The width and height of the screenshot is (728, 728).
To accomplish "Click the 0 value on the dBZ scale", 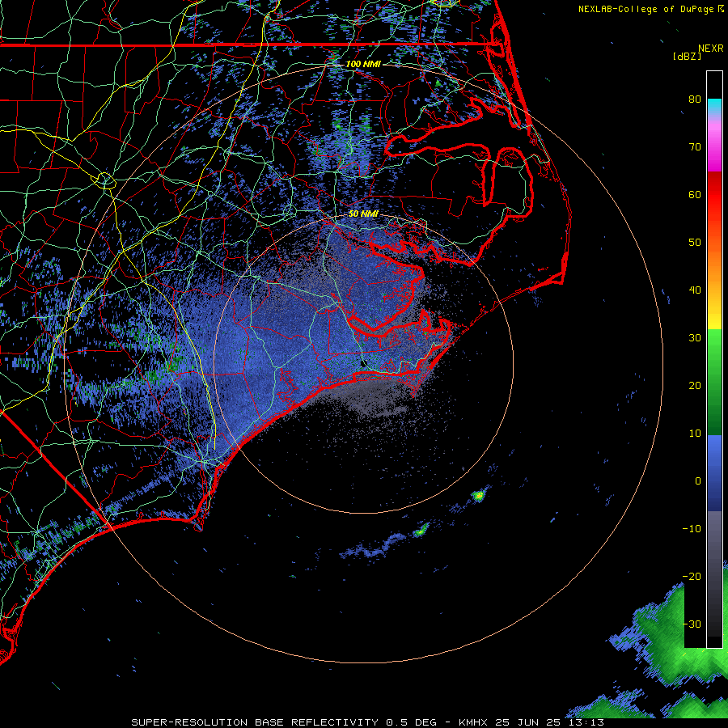I will tap(698, 481).
